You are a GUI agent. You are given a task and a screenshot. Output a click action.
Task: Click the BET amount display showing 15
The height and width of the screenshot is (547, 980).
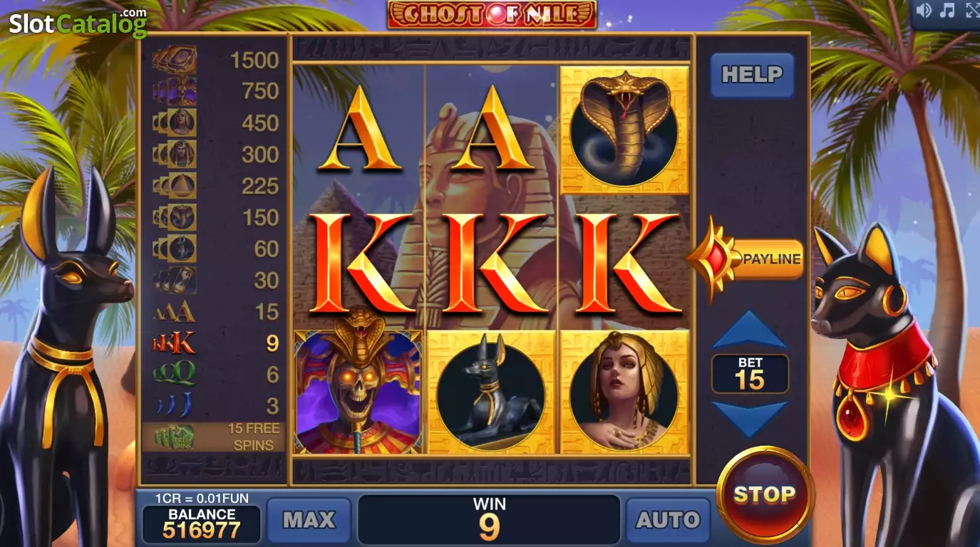pyautogui.click(x=750, y=374)
